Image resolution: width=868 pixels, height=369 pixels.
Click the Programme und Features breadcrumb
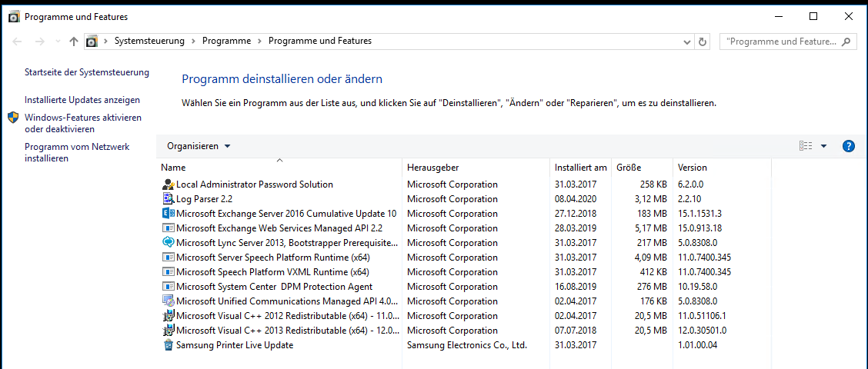point(320,41)
